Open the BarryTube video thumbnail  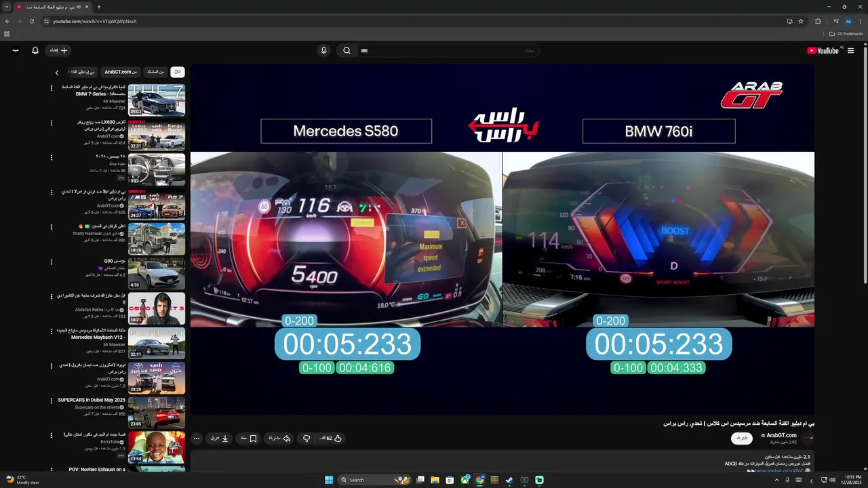click(x=157, y=447)
